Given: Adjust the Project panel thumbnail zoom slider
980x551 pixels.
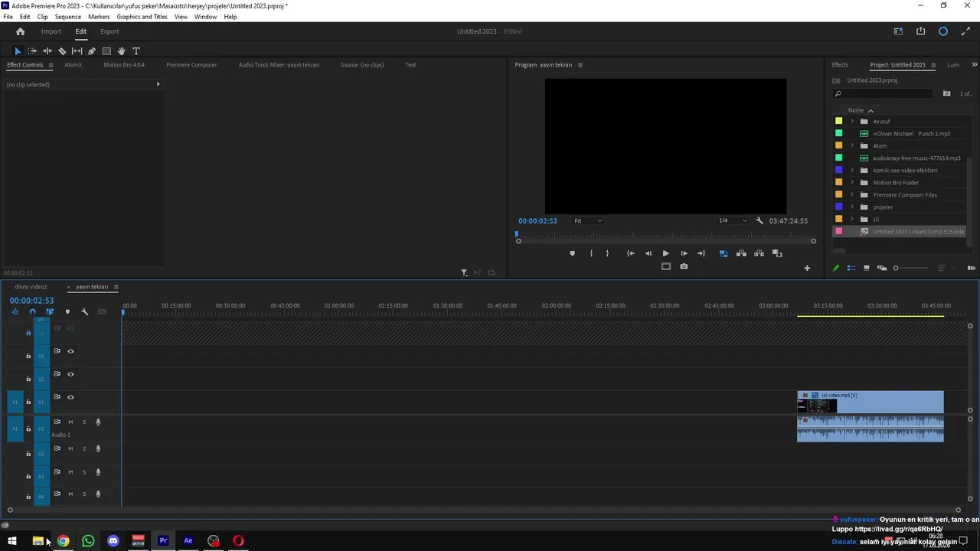Looking at the screenshot, I should pos(896,268).
